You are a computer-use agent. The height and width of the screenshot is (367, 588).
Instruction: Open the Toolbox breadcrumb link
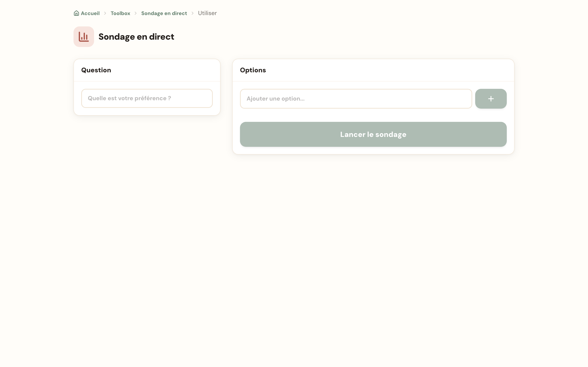[121, 13]
